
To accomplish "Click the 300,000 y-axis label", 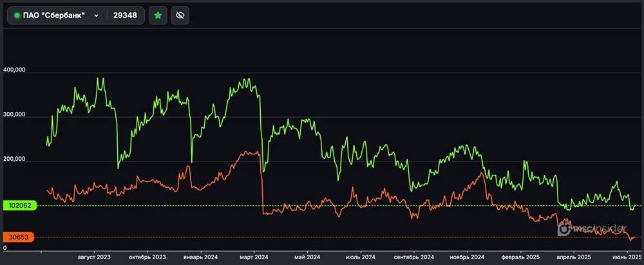I will coord(14,114).
